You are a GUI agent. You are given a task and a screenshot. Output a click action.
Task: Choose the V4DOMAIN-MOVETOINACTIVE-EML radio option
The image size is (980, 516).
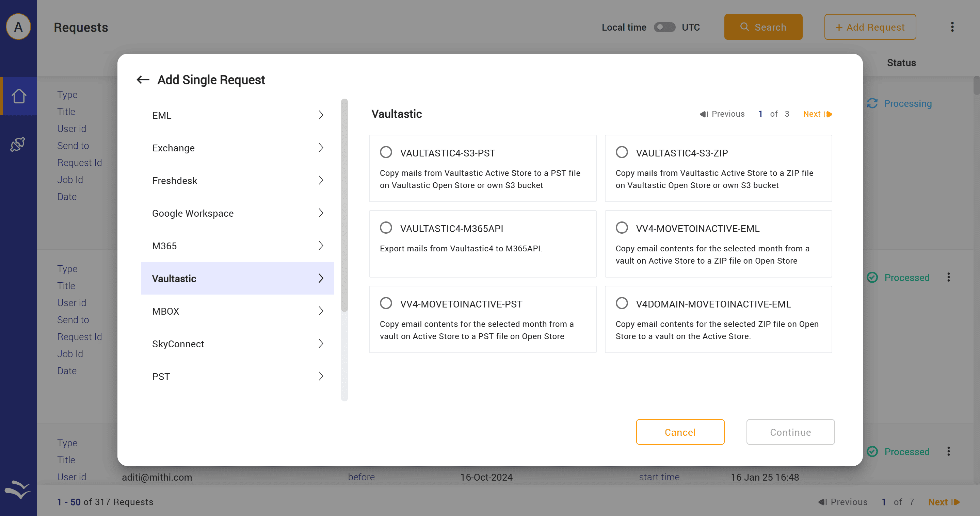click(x=622, y=303)
